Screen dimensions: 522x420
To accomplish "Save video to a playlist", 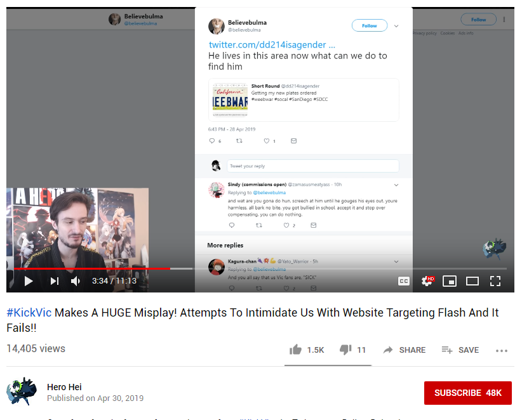I will point(460,350).
